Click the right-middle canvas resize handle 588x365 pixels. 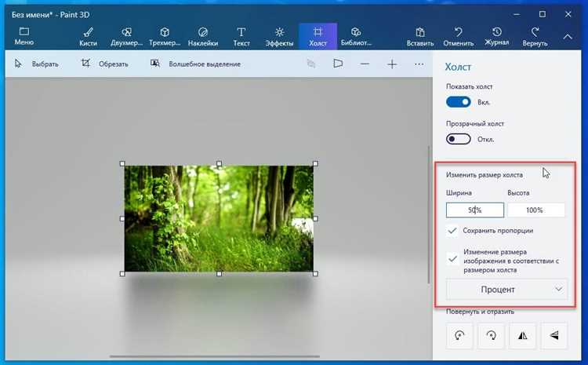point(315,218)
